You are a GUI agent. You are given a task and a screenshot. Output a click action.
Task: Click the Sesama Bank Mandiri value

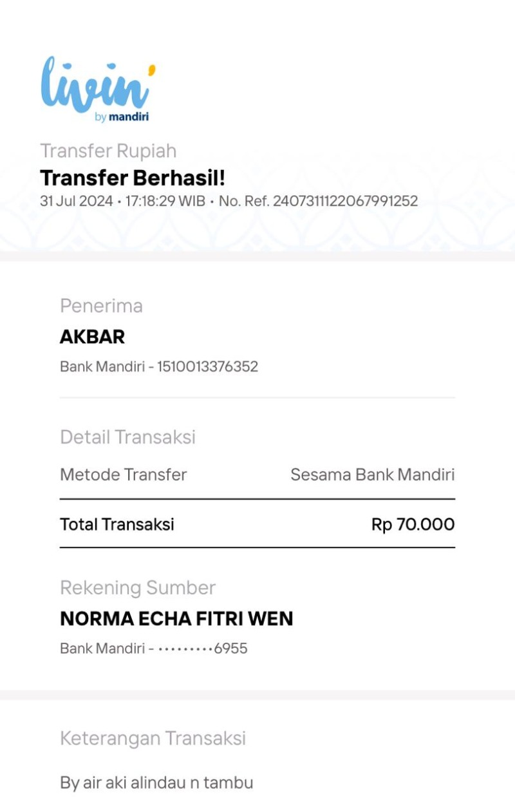click(372, 475)
